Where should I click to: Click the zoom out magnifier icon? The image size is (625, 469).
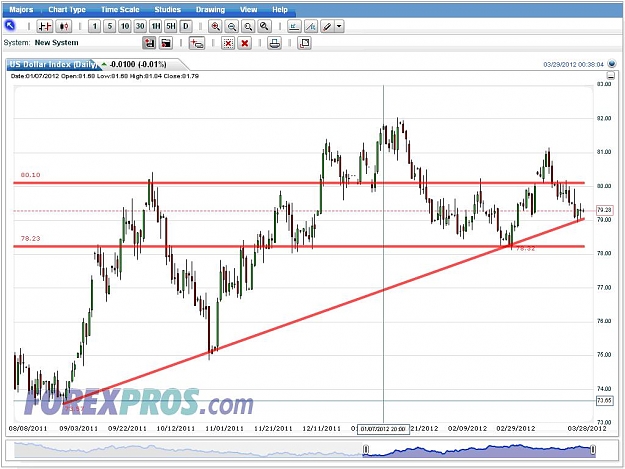coord(232,27)
